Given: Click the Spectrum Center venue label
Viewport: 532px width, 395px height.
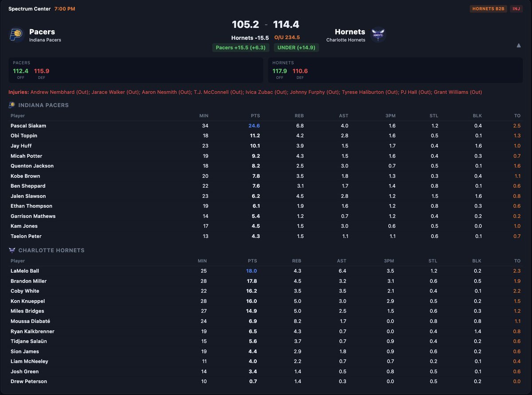Looking at the screenshot, I should (29, 9).
